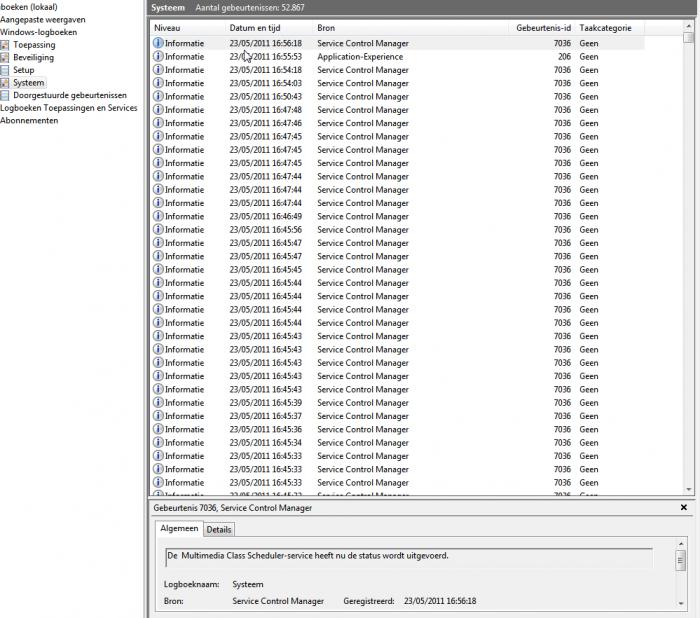Select Beveiliging log in tree
The height and width of the screenshot is (618, 700).
[33, 57]
